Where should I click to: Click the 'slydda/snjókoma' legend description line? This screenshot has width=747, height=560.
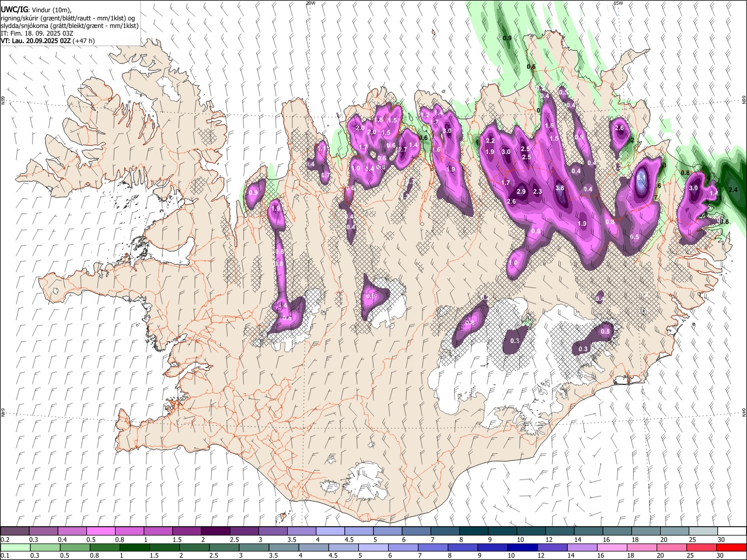[x=69, y=26]
